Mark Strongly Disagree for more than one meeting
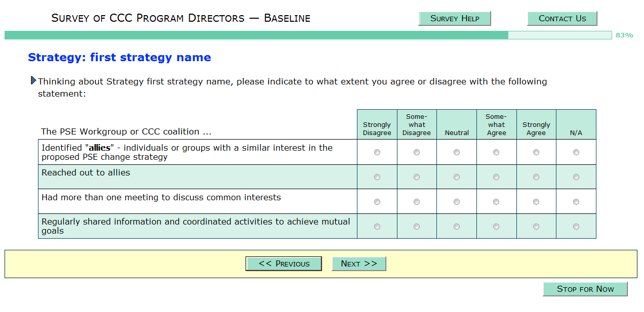Image resolution: width=644 pixels, height=312 pixels. tap(377, 202)
